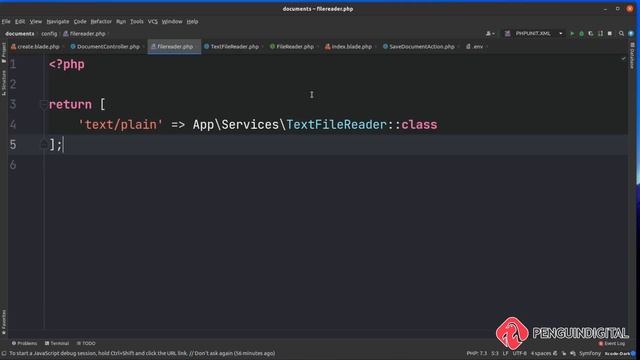
Task: Open the Help menu
Action: tap(192, 21)
